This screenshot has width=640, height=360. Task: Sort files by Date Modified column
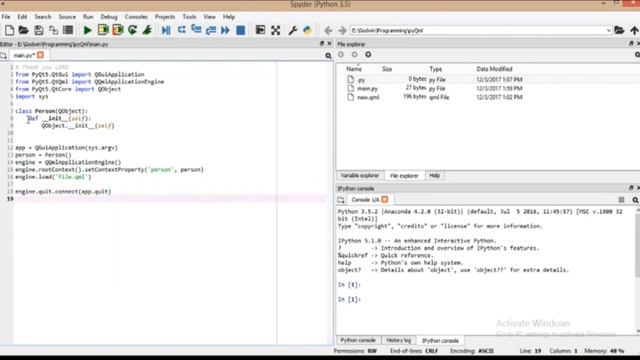[494, 69]
